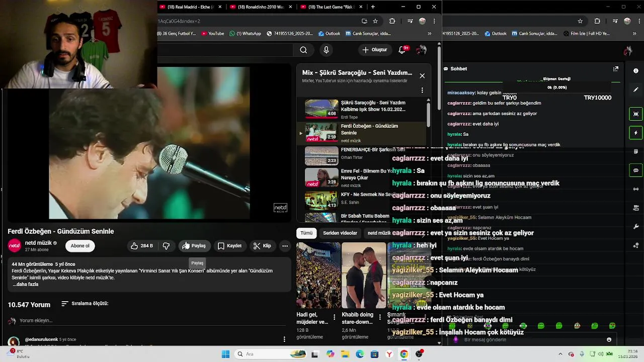This screenshot has height=362, width=644.
Task: Open Chrome extensions puzzle icon
Action: click(392, 21)
